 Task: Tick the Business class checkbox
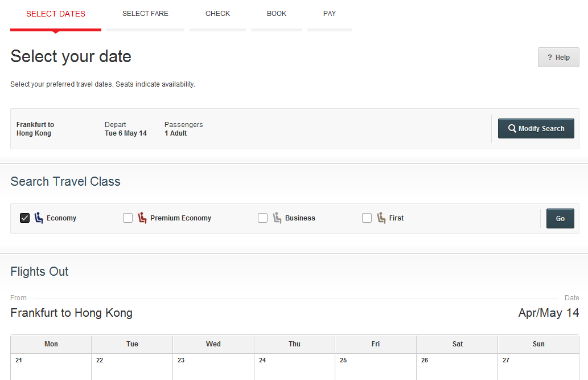262,218
